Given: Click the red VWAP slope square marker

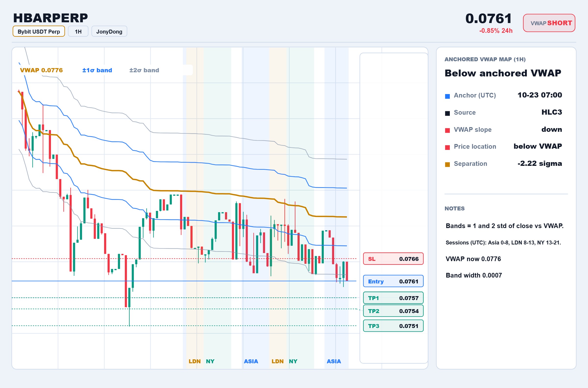Looking at the screenshot, I should click(447, 130).
